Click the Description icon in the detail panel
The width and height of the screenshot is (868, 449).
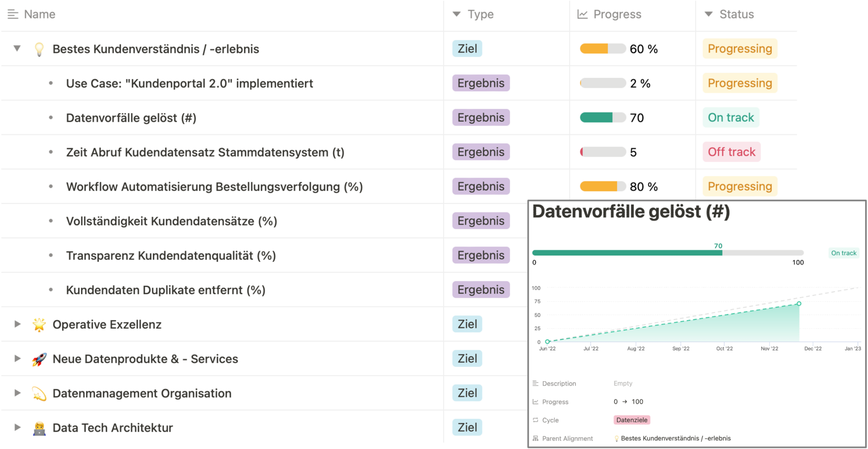coord(535,383)
